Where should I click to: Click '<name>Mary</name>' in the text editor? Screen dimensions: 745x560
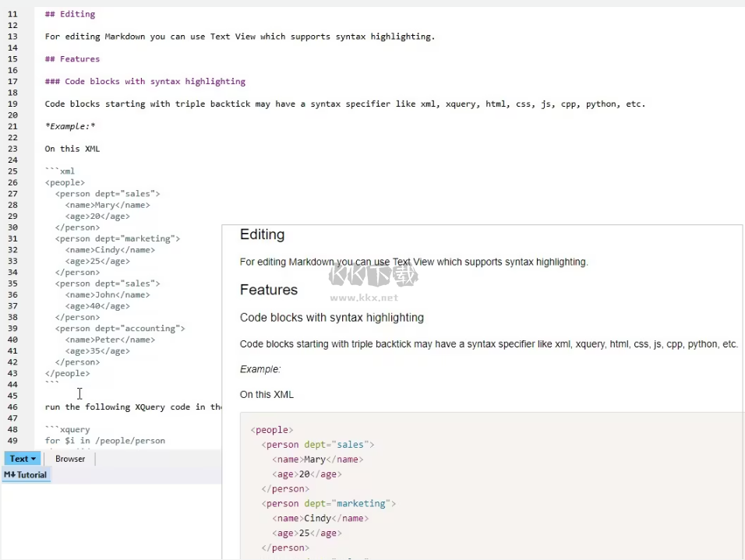click(108, 205)
